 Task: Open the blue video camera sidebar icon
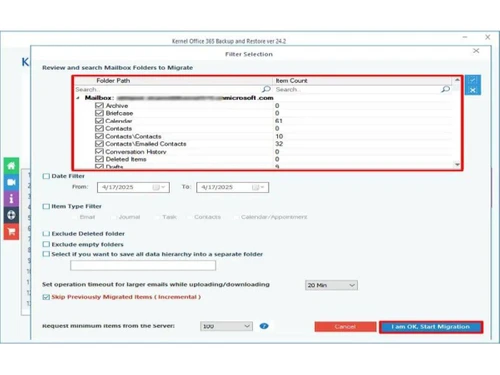click(11, 182)
